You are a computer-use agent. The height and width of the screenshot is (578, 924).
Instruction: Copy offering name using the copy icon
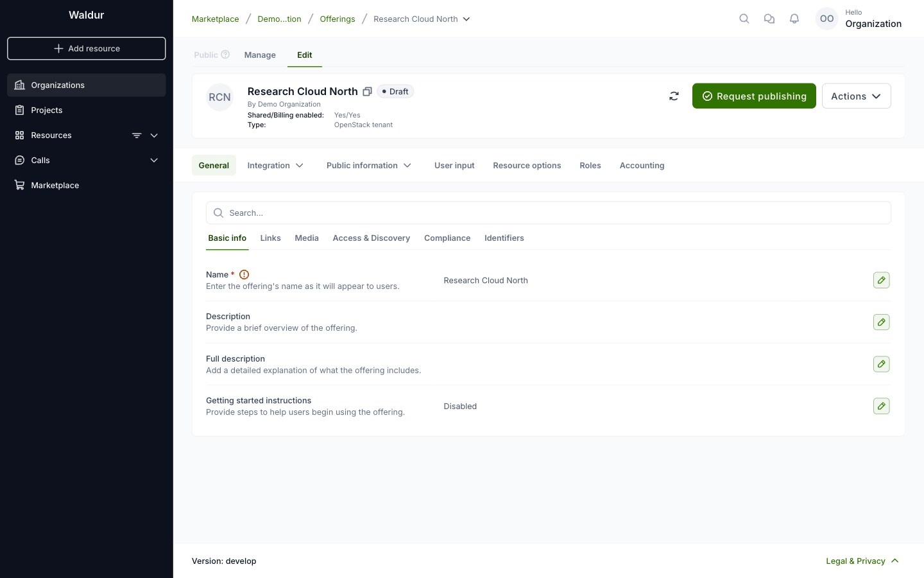[367, 92]
